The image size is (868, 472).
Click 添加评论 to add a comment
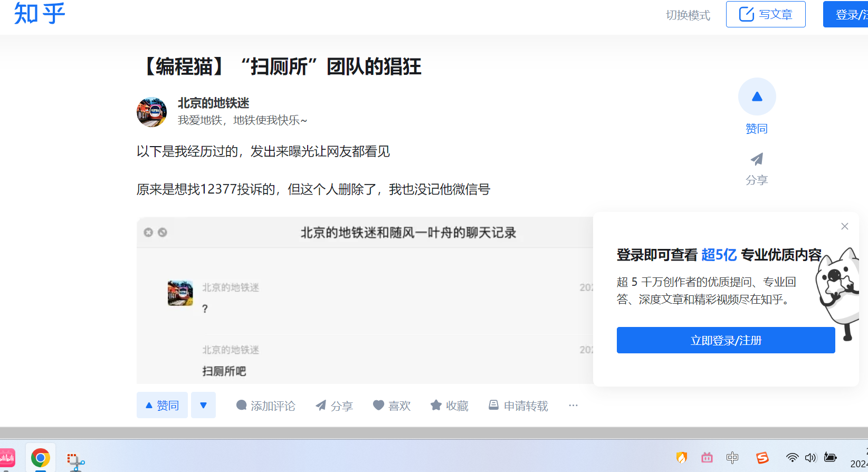266,406
